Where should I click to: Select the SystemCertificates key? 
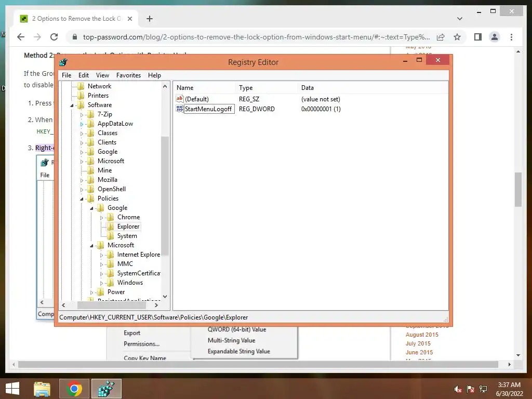[x=138, y=273]
